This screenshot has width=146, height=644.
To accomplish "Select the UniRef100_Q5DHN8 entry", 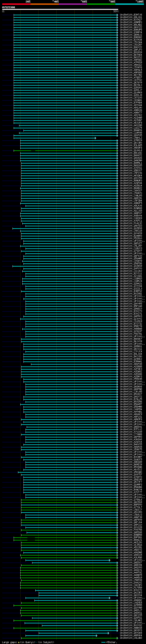I will 131,407.
